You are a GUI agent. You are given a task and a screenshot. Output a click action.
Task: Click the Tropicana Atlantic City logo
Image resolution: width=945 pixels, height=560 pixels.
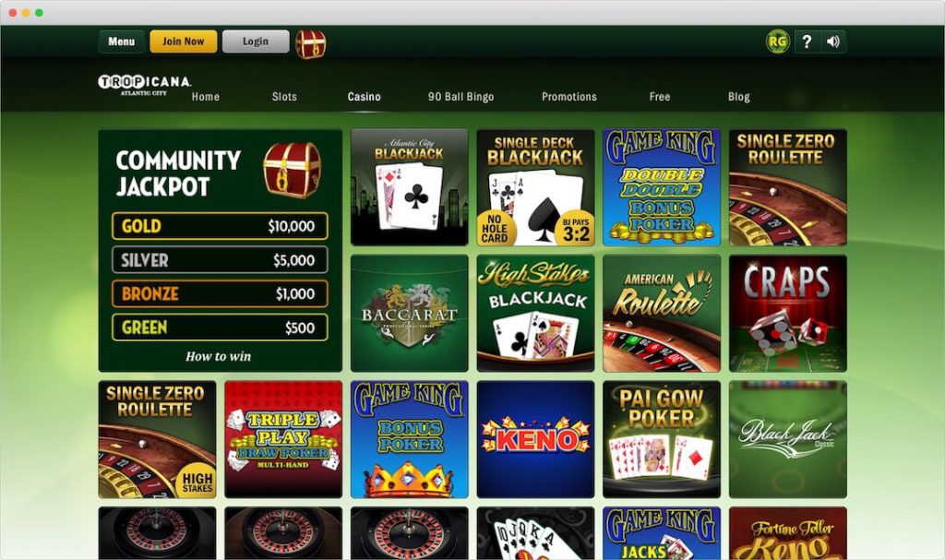pyautogui.click(x=145, y=84)
